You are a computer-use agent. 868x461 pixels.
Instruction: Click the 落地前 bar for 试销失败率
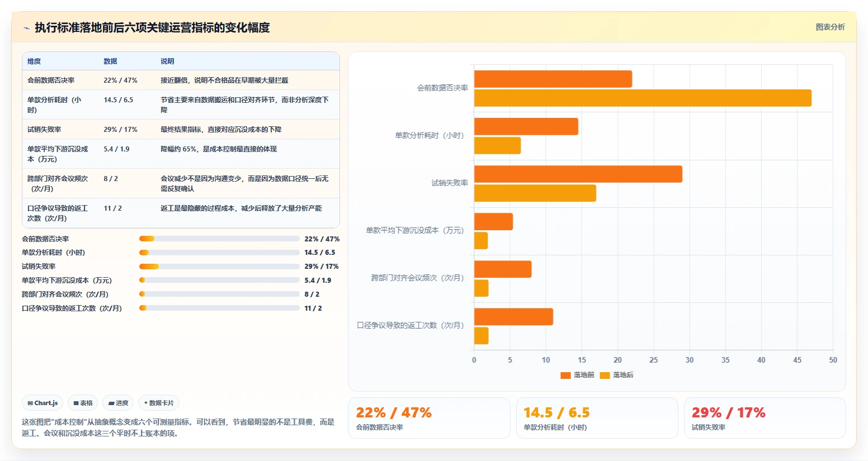tap(578, 174)
